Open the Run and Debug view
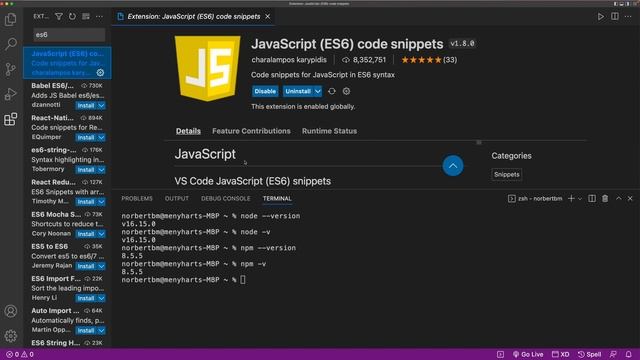This screenshot has height=360, width=640. click(11, 94)
